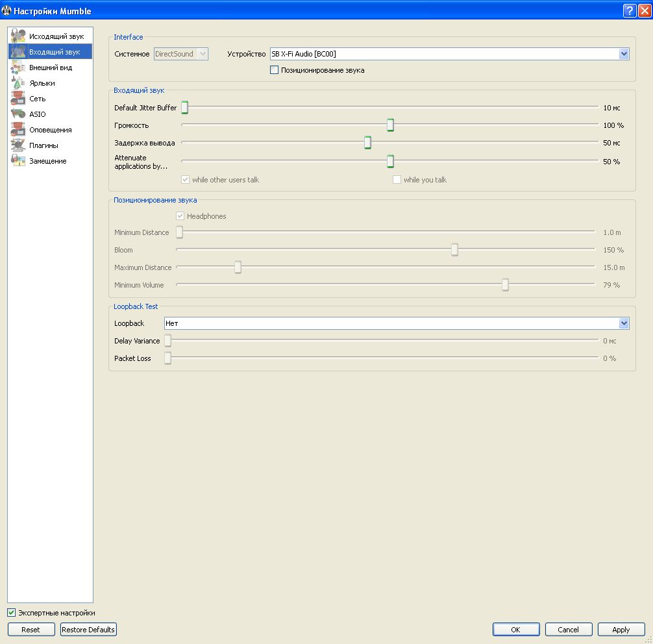Click the Замещение overlay icon

pyautogui.click(x=18, y=161)
